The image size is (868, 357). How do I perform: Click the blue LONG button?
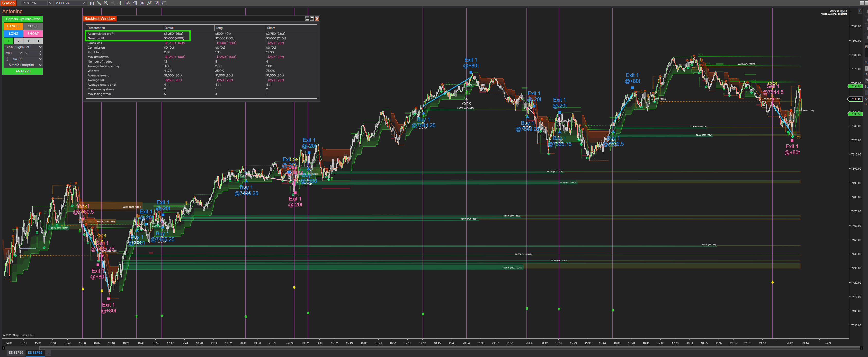[x=13, y=34]
